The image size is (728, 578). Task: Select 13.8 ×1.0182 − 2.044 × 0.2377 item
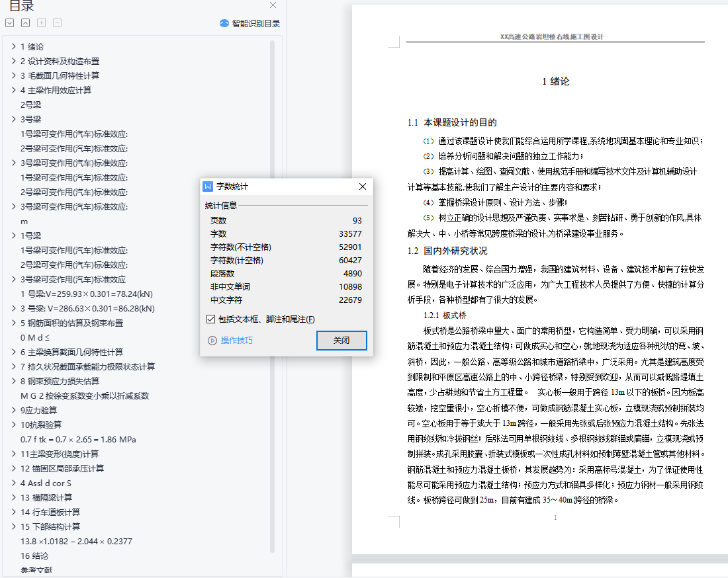click(76, 542)
